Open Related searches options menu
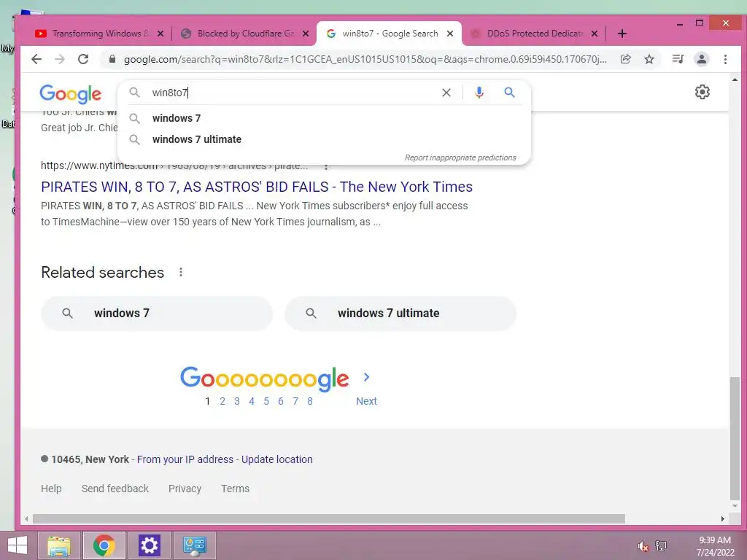 pyautogui.click(x=181, y=272)
